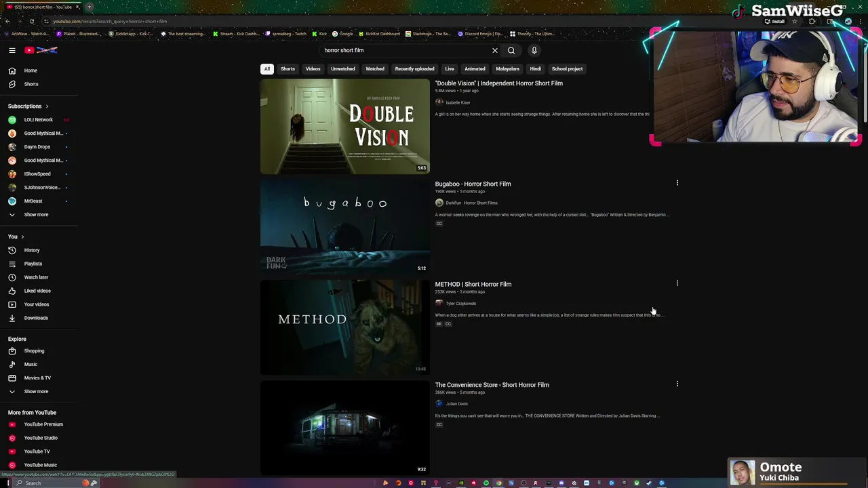Open Bugaboo - Horror Short Film title
This screenshot has width=868, height=488.
pos(473,184)
